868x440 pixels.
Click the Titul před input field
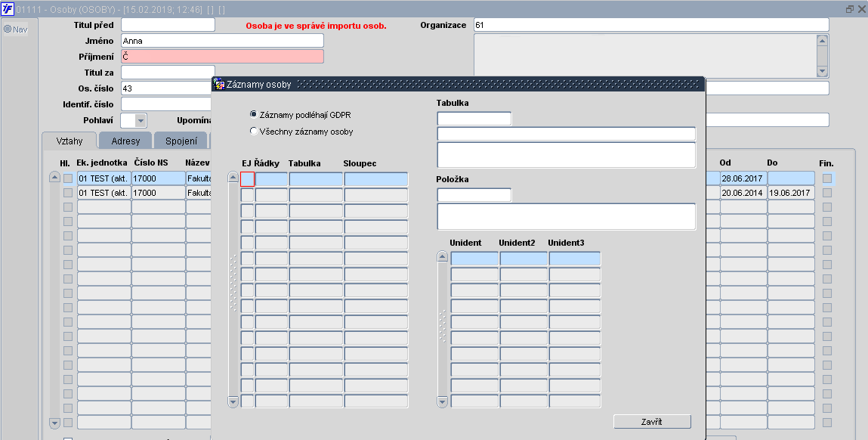(168, 25)
